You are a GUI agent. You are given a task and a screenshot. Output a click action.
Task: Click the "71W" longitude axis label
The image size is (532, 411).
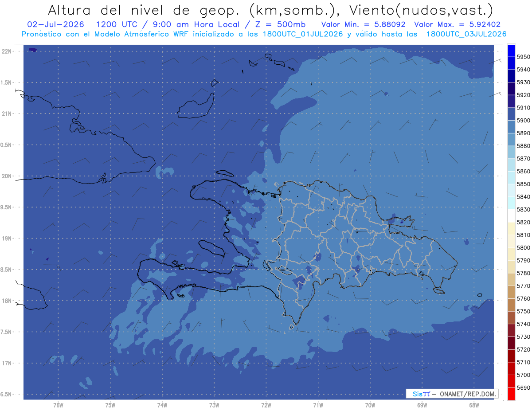tap(318, 405)
